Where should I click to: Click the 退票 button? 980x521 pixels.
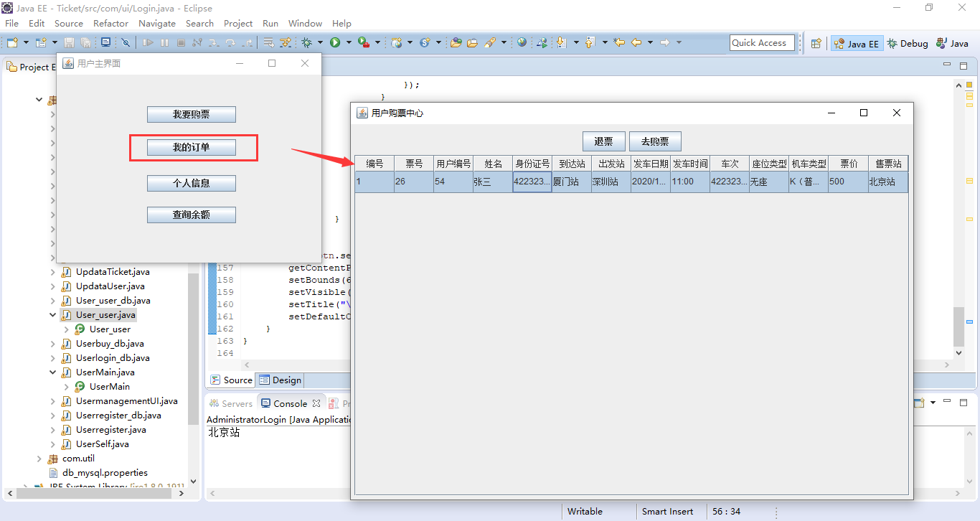coord(603,141)
